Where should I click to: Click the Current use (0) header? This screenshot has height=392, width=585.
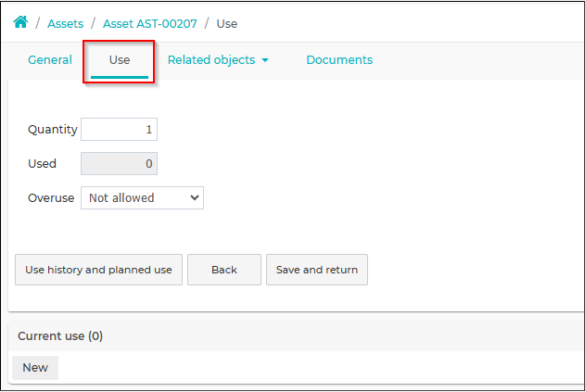(x=60, y=336)
